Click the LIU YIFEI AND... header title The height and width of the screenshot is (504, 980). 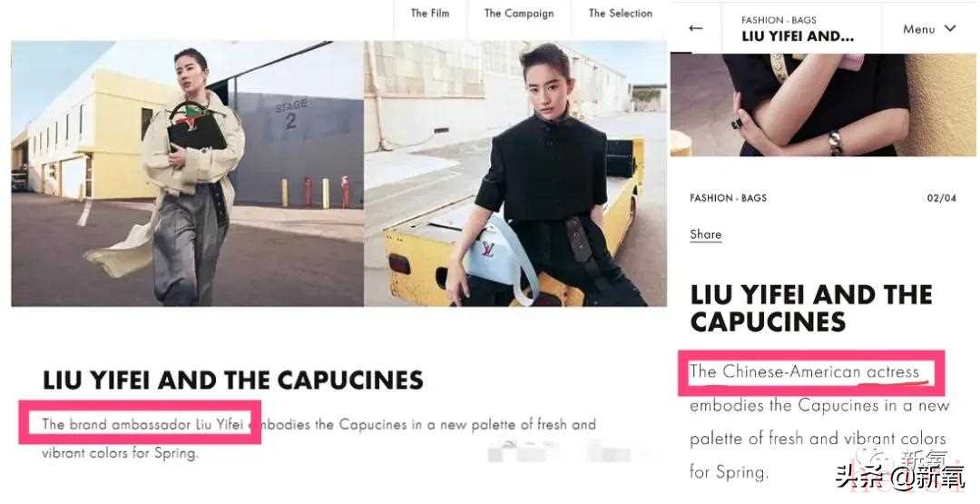coord(798,36)
